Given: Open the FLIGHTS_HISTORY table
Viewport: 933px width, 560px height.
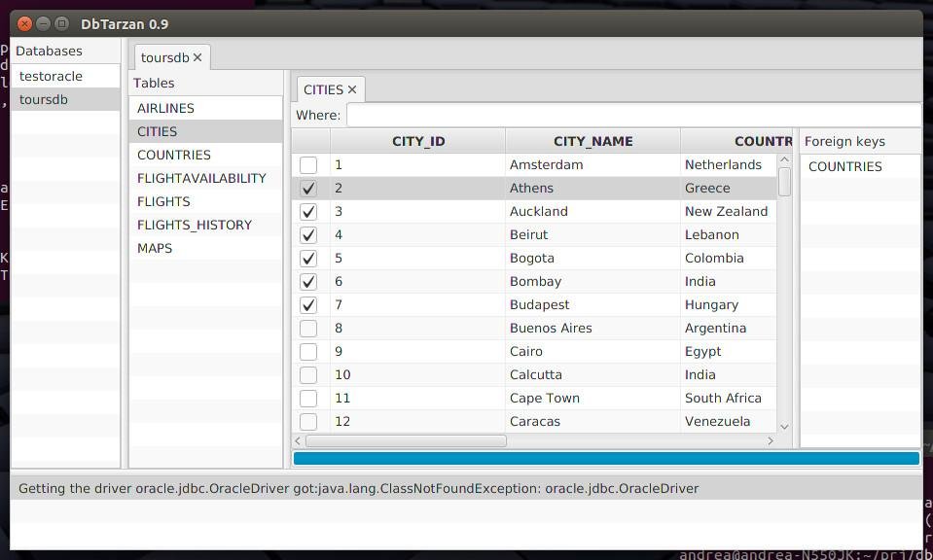Looking at the screenshot, I should pos(205,225).
